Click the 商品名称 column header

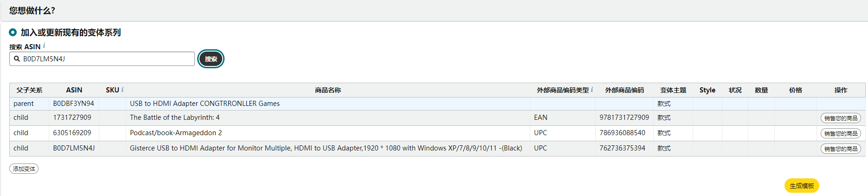pos(328,90)
